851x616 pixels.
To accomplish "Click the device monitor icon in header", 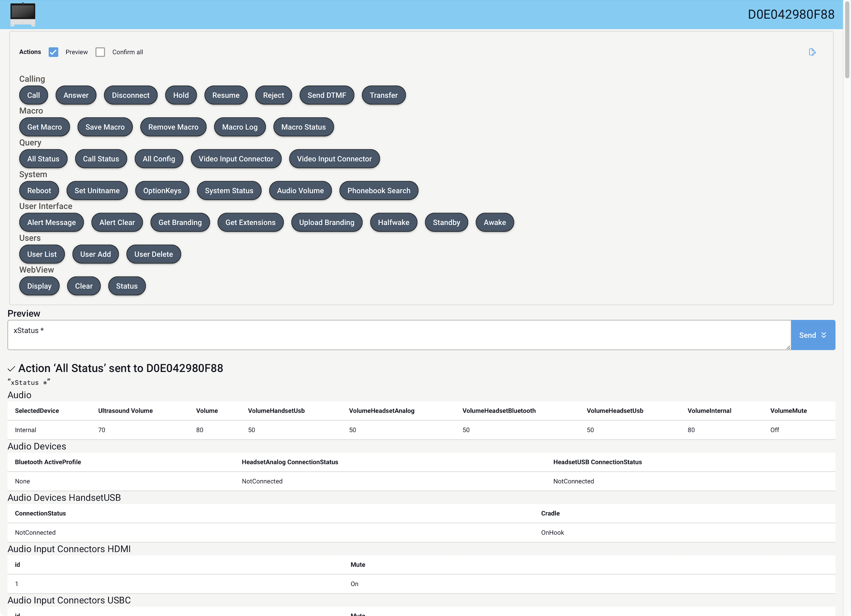I will tap(23, 14).
